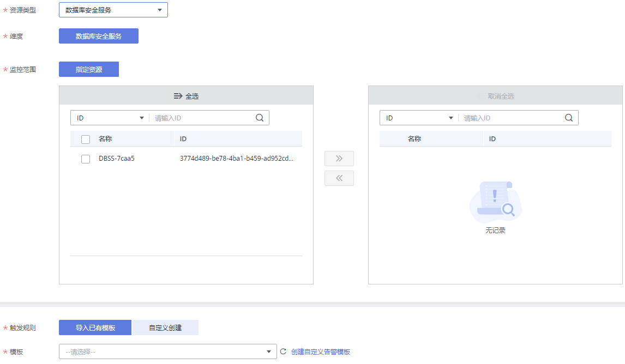Open the 资源类型 dropdown
This screenshot has width=625, height=364.
tap(113, 10)
